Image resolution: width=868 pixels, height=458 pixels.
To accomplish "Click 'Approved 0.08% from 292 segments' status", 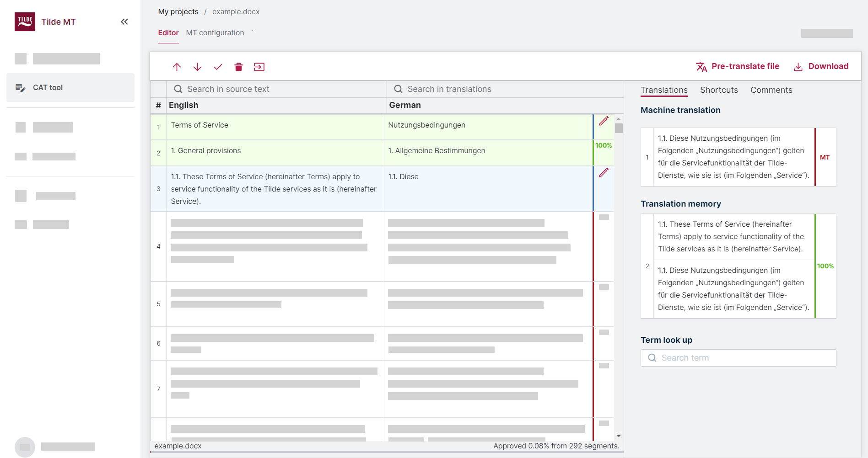I will coord(556,446).
